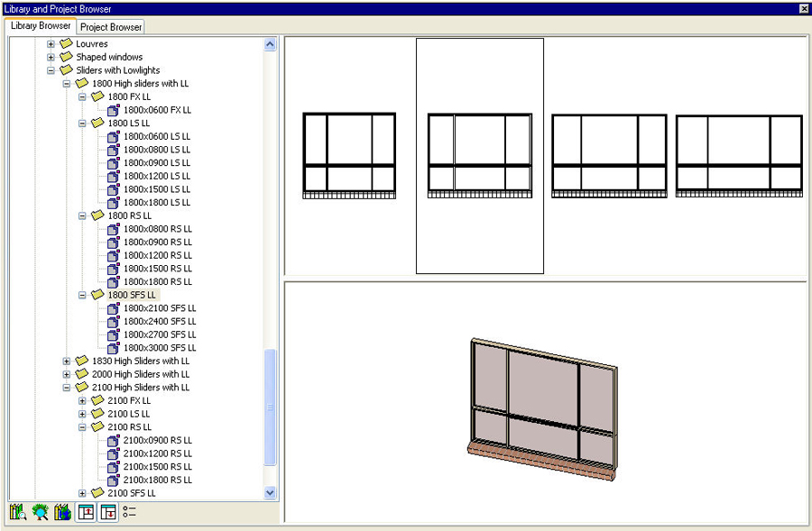The height and width of the screenshot is (531, 812).
Task: Click the library search icon with books
Action: click(x=17, y=512)
